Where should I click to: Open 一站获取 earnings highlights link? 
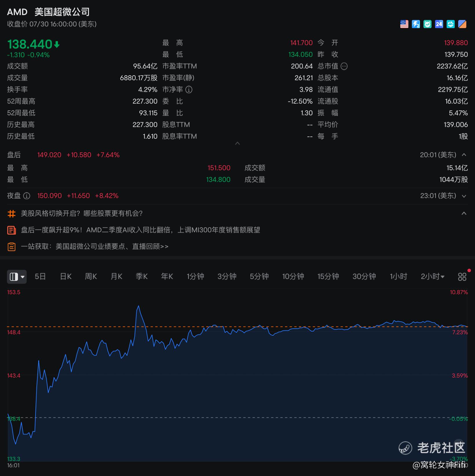click(95, 247)
